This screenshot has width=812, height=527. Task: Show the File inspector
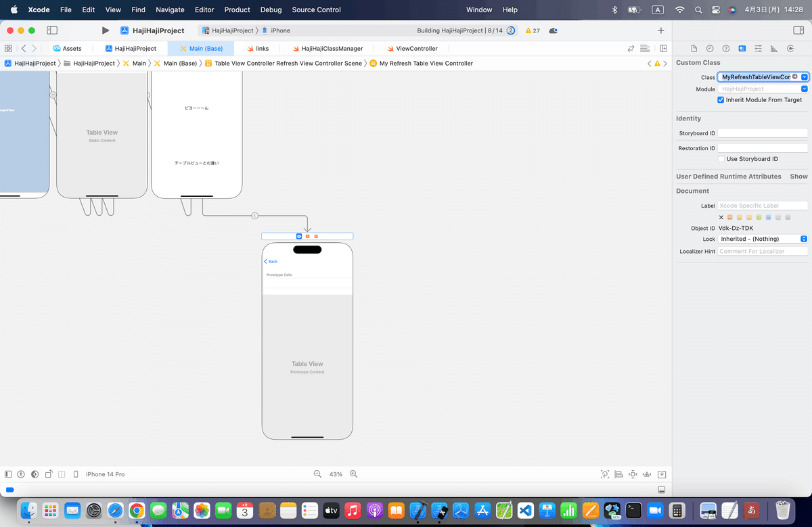click(x=694, y=49)
